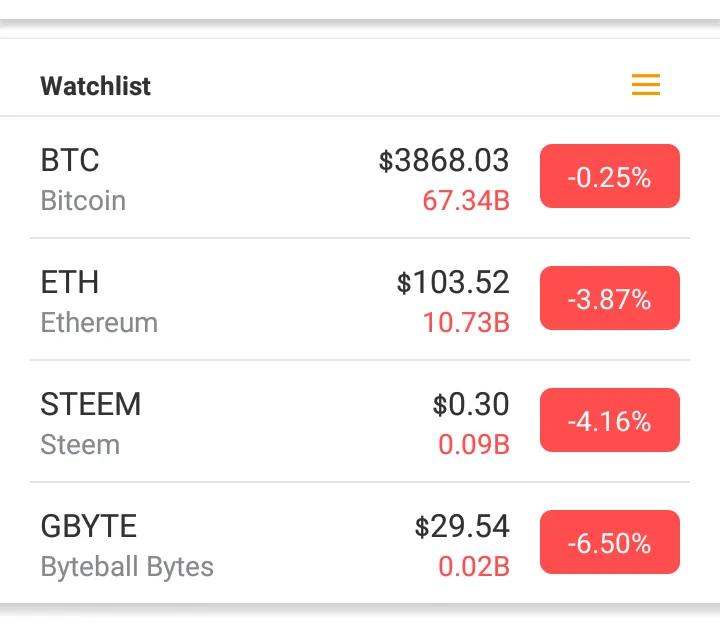Click the 67.34B market cap value
Viewport: 720px width, 629px height.
[466, 201]
